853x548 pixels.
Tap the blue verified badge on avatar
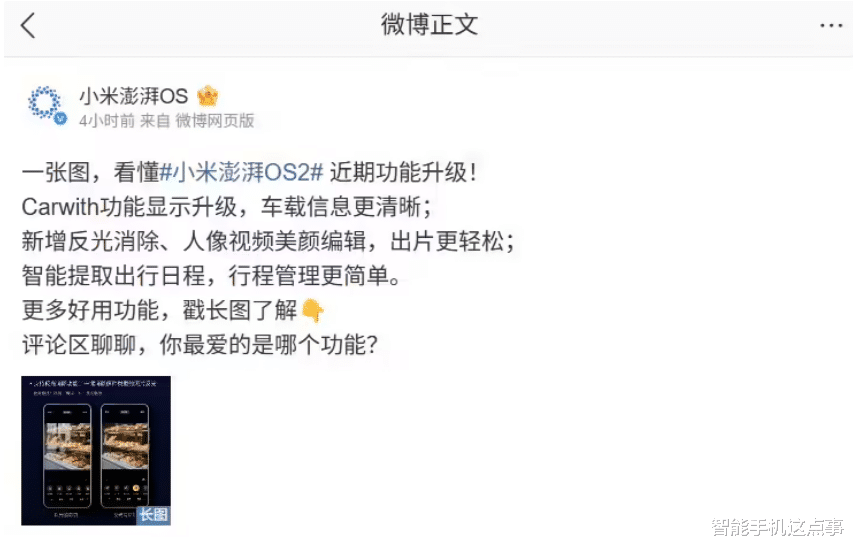click(x=60, y=119)
